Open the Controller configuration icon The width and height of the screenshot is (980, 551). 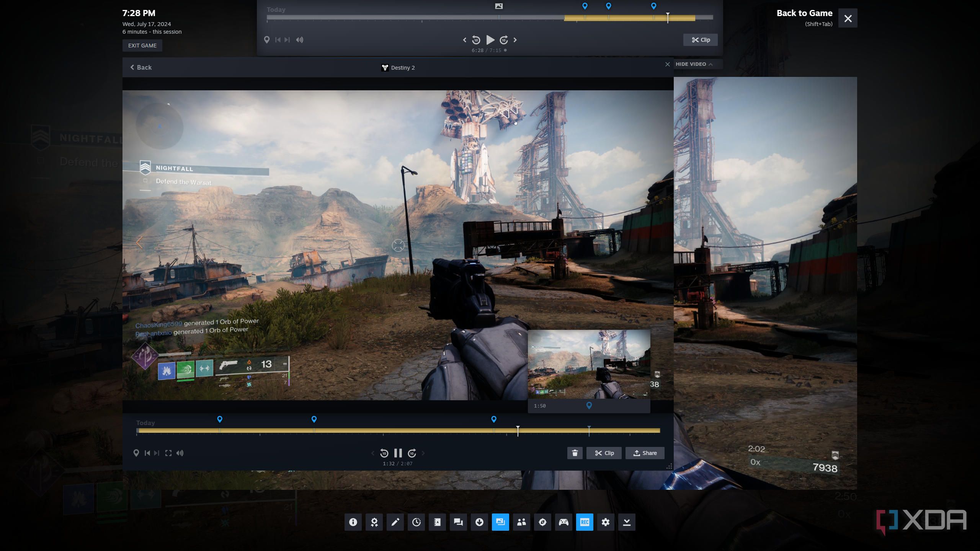tap(563, 522)
